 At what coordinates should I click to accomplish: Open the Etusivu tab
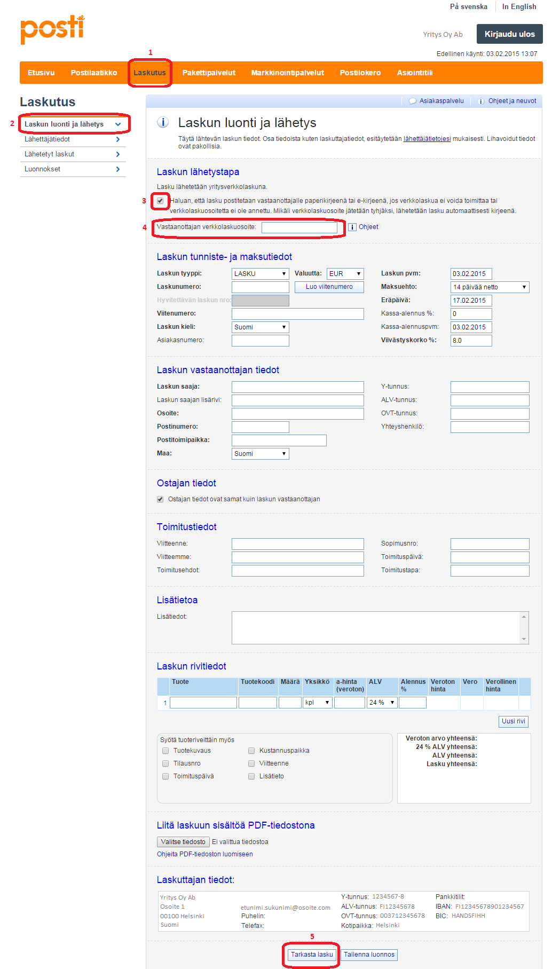pyautogui.click(x=41, y=73)
